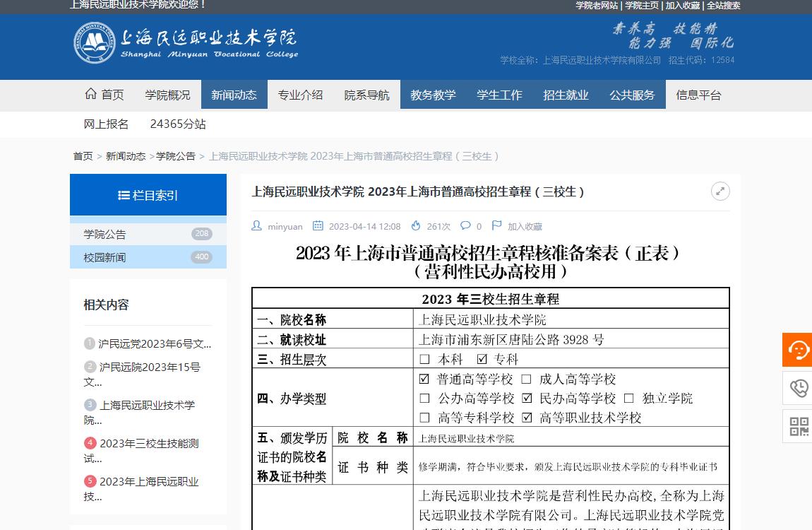
Task: Open the 新闻动态 menu
Action: [x=234, y=95]
